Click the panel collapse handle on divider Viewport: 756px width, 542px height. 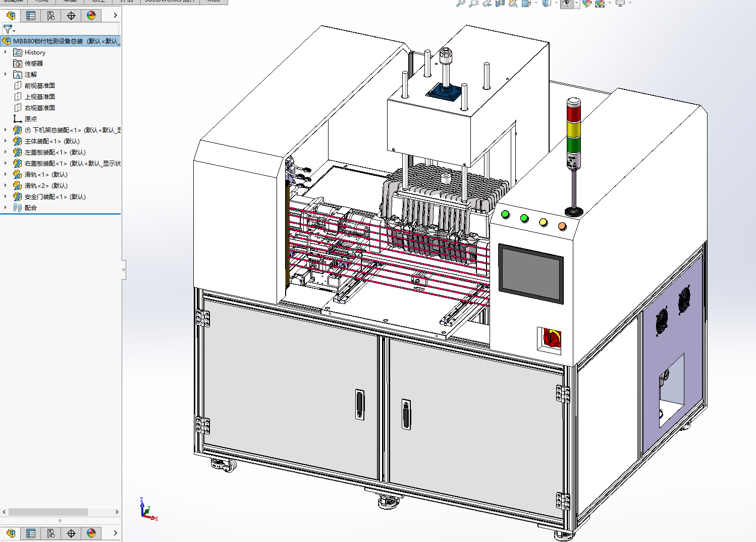pos(124,270)
